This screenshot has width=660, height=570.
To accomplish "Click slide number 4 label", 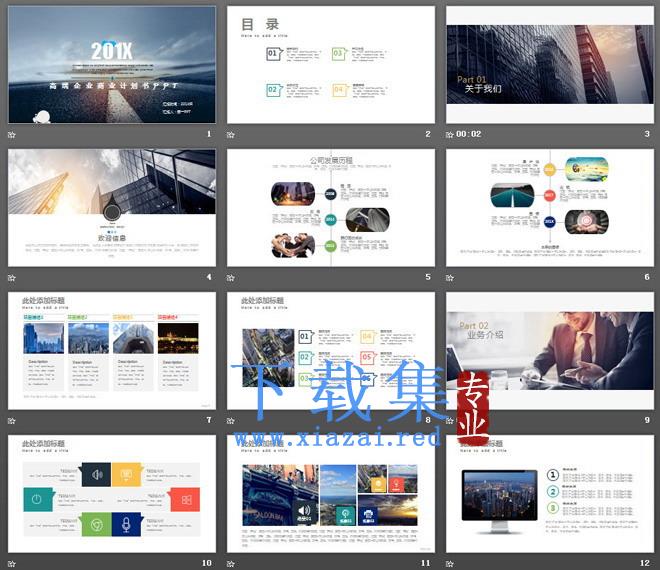I will coord(209,277).
